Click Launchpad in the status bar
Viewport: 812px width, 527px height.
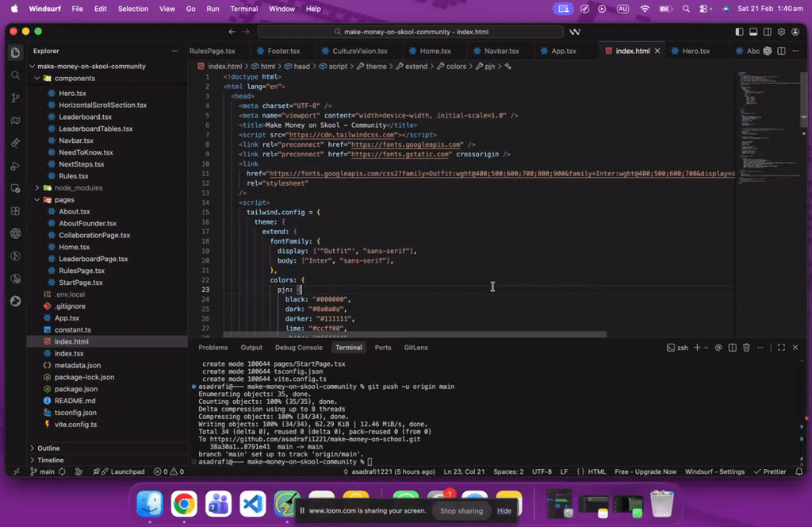pyautogui.click(x=123, y=471)
